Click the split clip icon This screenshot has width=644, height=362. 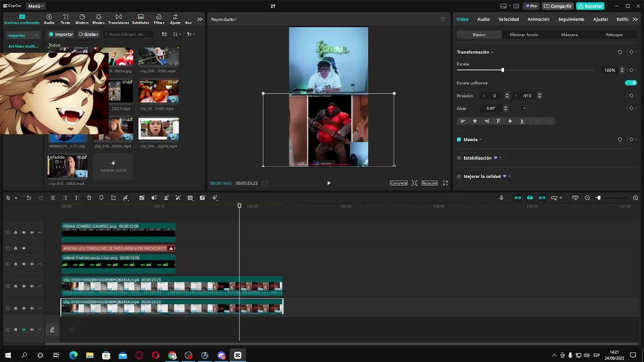53,198
